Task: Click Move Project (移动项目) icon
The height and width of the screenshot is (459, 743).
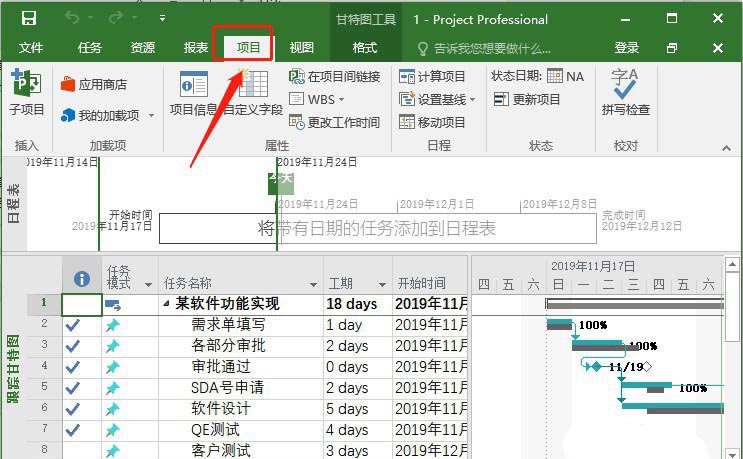Action: (x=432, y=122)
